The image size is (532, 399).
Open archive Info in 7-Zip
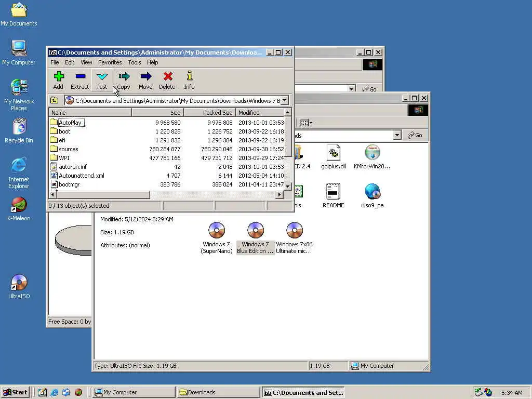point(189,81)
